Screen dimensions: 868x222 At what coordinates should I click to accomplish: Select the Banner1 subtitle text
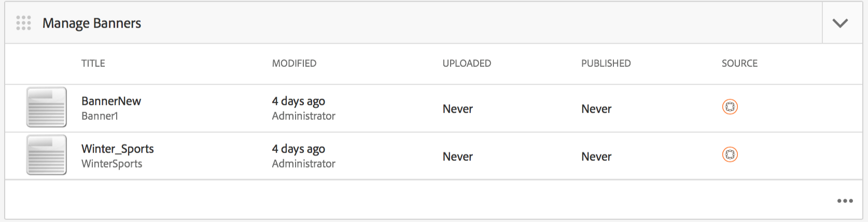point(100,116)
